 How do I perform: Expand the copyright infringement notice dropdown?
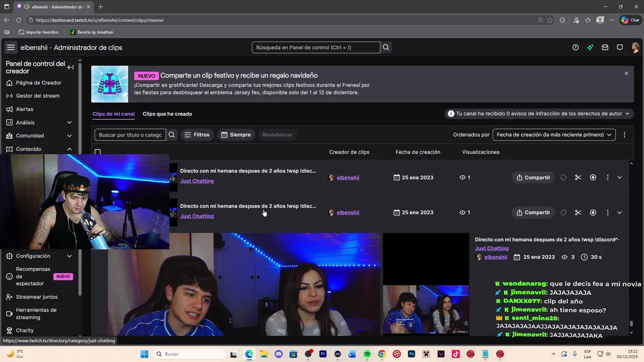tap(539, 114)
